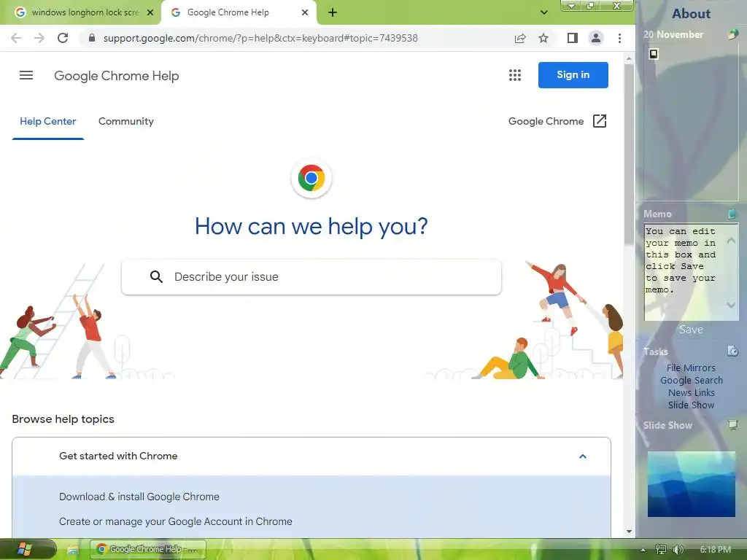This screenshot has height=560, width=747.
Task: Open the Google apps grid
Action: pyautogui.click(x=515, y=75)
